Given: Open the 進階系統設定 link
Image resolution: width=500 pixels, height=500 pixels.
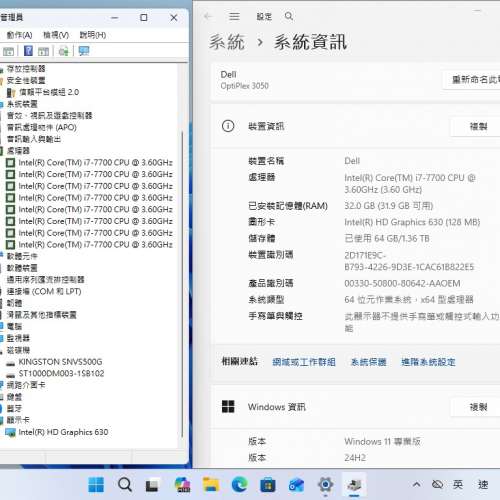Looking at the screenshot, I should point(428,362).
